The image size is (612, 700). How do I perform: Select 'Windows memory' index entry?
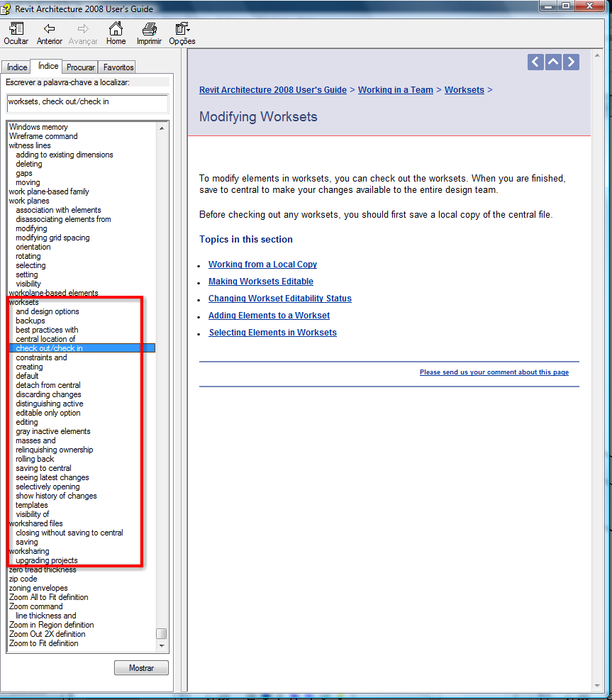click(38, 127)
